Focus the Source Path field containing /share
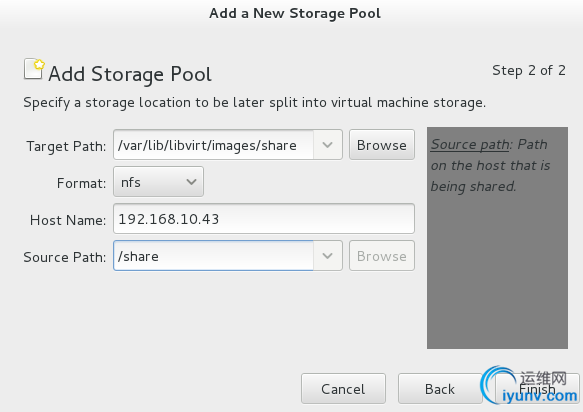The height and width of the screenshot is (412, 583). [213, 256]
